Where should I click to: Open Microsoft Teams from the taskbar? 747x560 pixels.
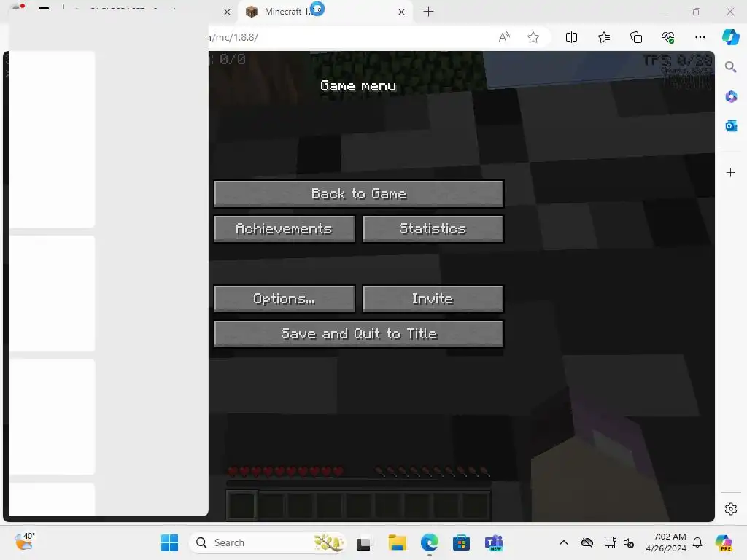(x=494, y=542)
